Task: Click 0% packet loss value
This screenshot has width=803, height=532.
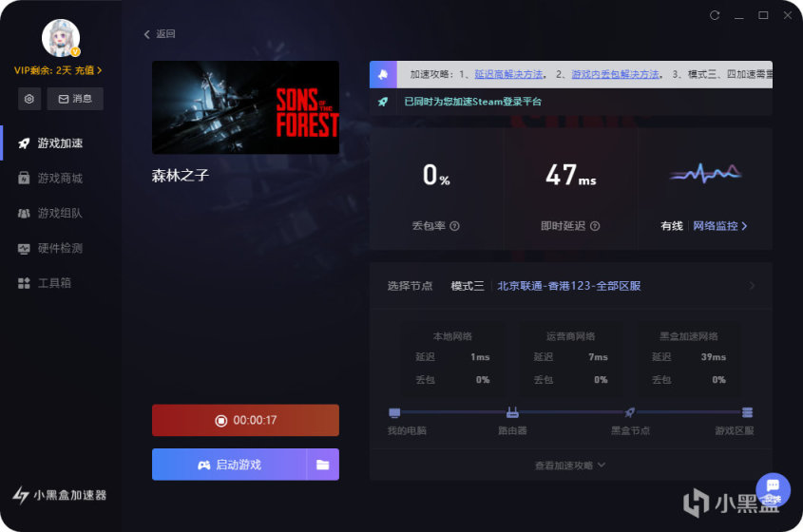Action: click(436, 175)
